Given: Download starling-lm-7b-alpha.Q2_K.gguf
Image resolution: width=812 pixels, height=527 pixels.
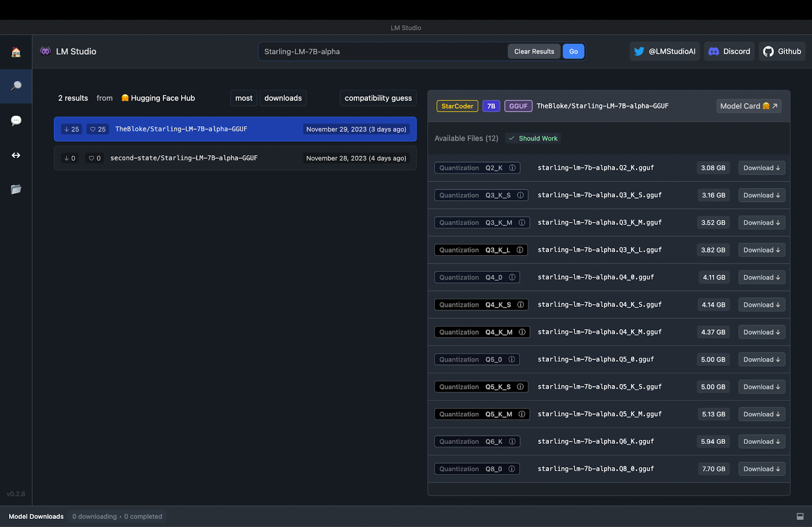Looking at the screenshot, I should coord(762,168).
